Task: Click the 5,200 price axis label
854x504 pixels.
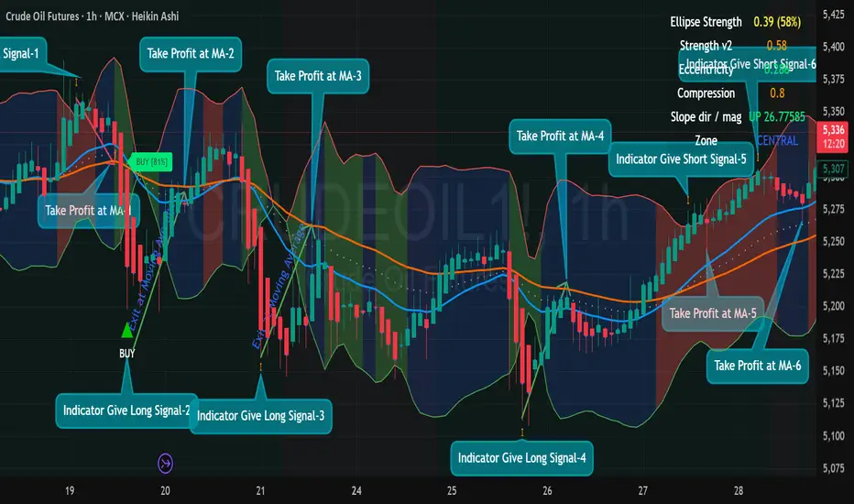Action: (833, 306)
